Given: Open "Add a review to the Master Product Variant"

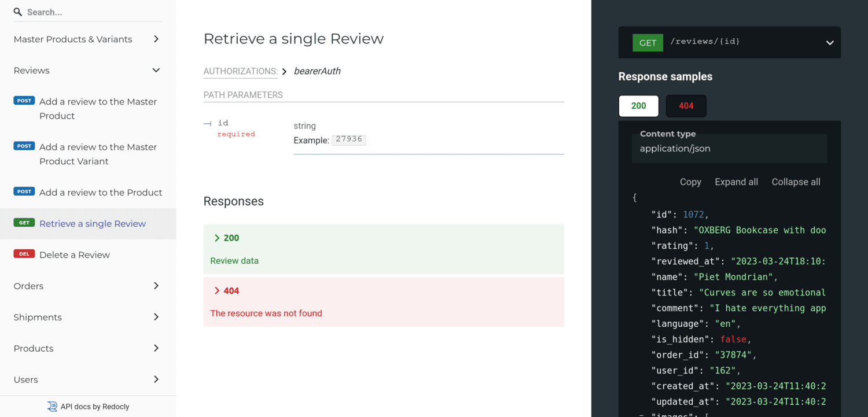Looking at the screenshot, I should 97,154.
